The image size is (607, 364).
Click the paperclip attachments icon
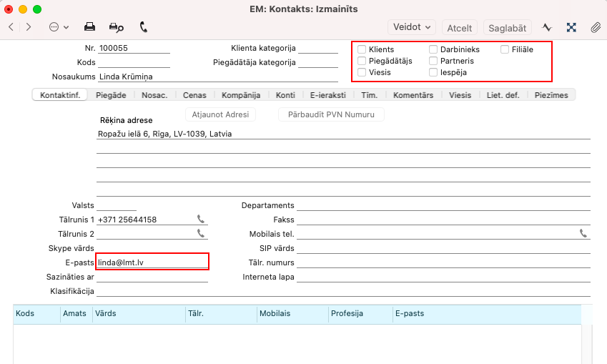pyautogui.click(x=595, y=27)
